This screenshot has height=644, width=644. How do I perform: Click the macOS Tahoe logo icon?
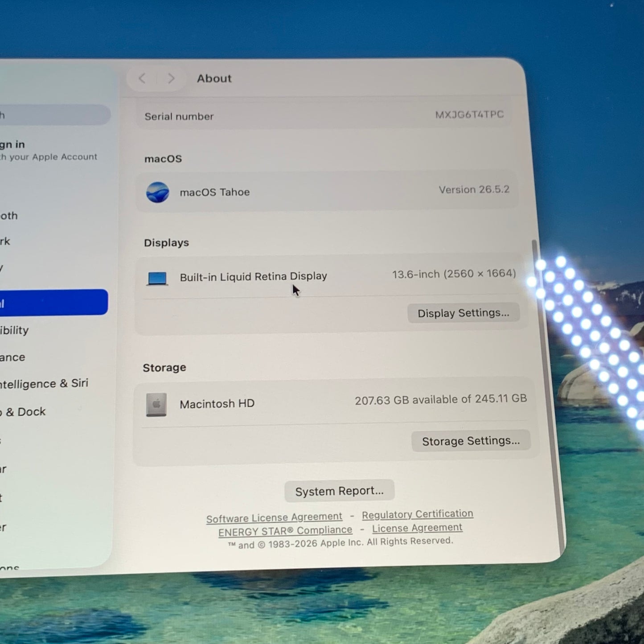click(x=158, y=193)
